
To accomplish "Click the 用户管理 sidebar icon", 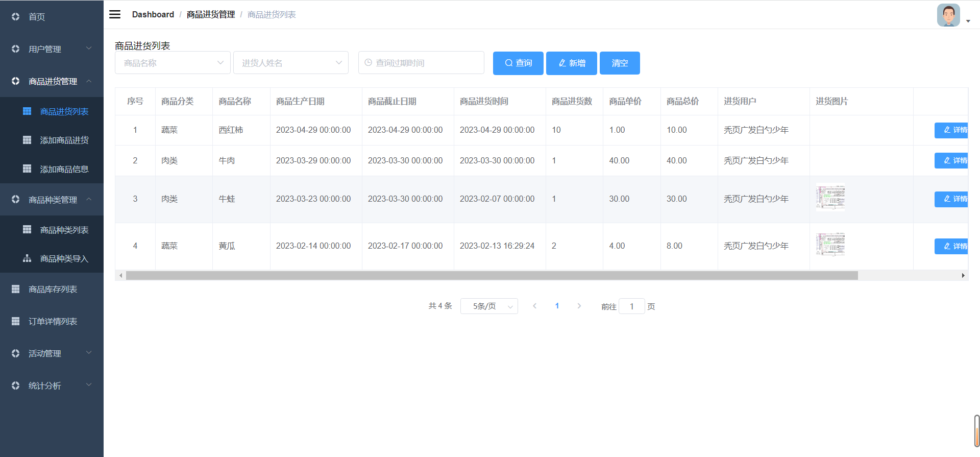I will tap(15, 49).
